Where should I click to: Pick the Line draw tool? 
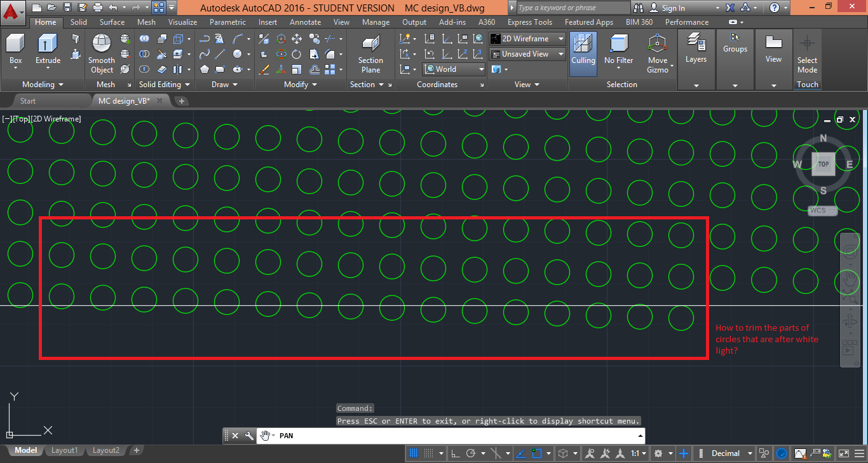point(220,54)
